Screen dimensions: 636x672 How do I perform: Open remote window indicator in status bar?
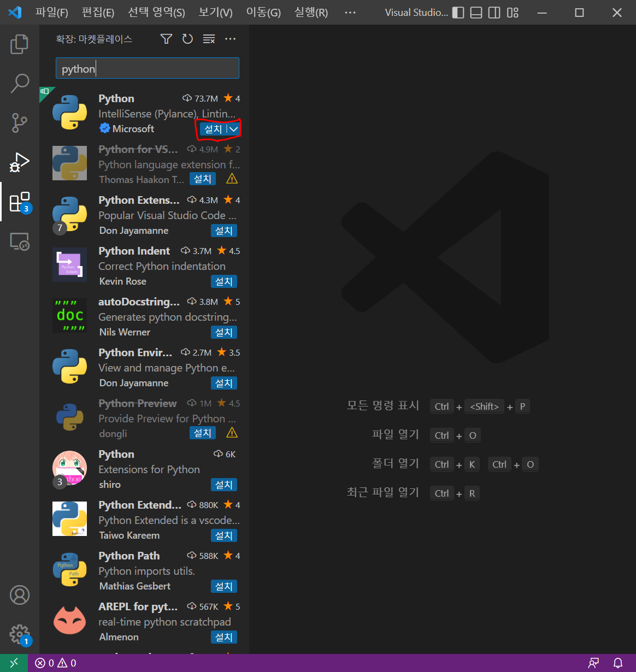14,663
